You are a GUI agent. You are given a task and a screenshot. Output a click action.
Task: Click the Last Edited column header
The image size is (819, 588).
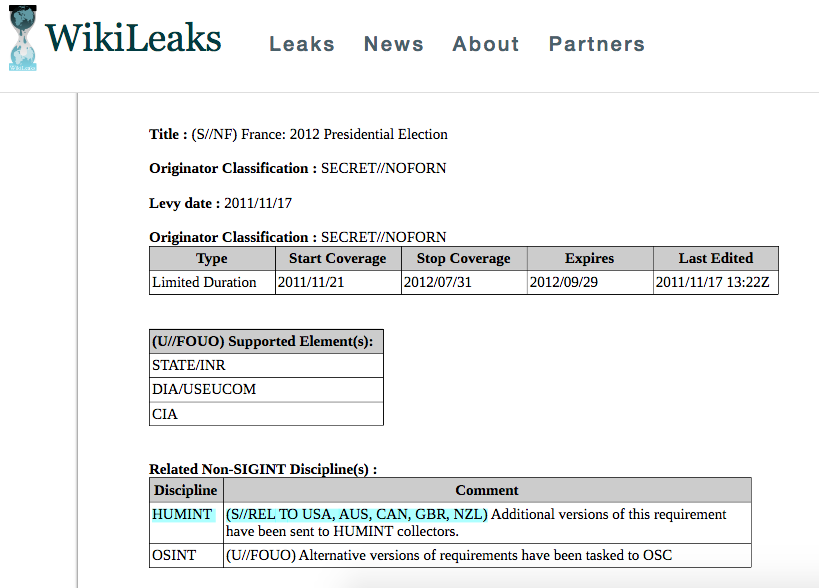[716, 258]
